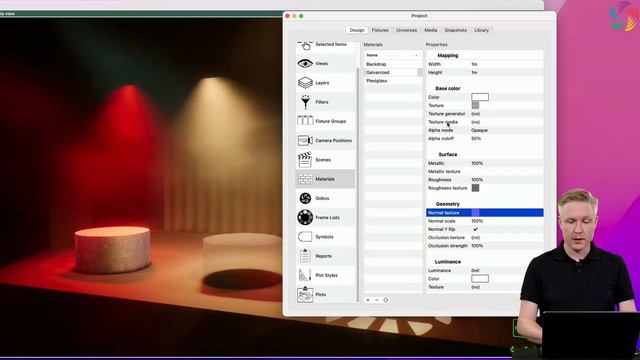Image resolution: width=640 pixels, height=360 pixels.
Task: Open the Frame Lists icon
Action: pyautogui.click(x=305, y=218)
